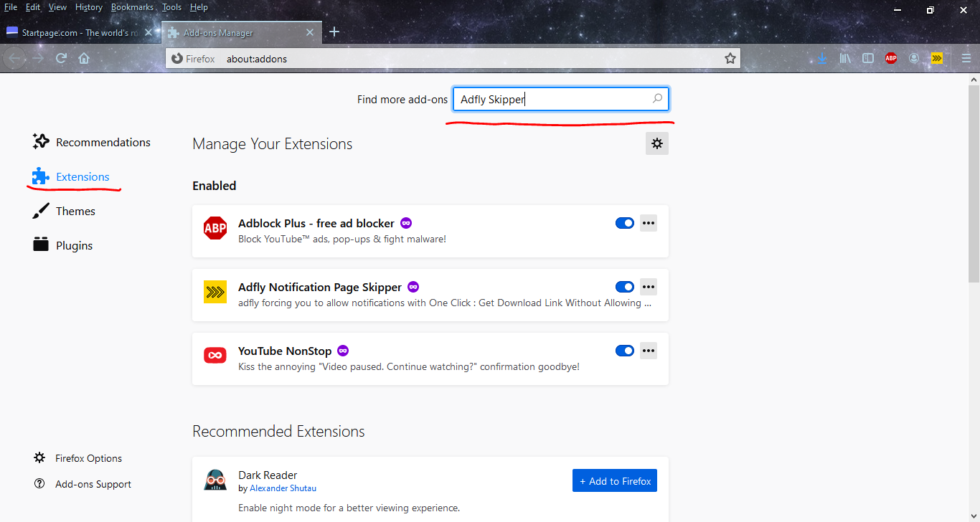The height and width of the screenshot is (522, 980).
Task: Open more options for Adfly Notification Skipper
Action: tap(649, 287)
